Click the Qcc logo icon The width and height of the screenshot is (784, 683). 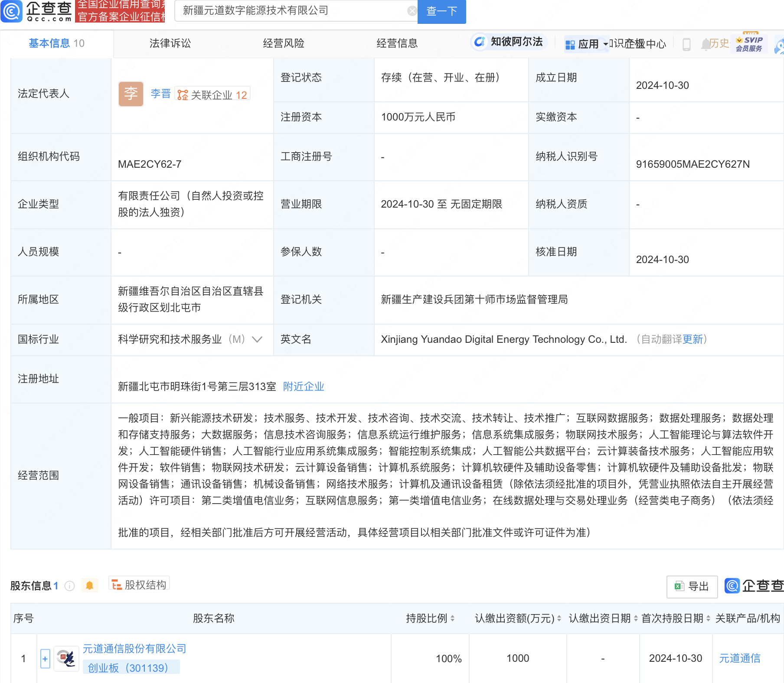coord(12,11)
